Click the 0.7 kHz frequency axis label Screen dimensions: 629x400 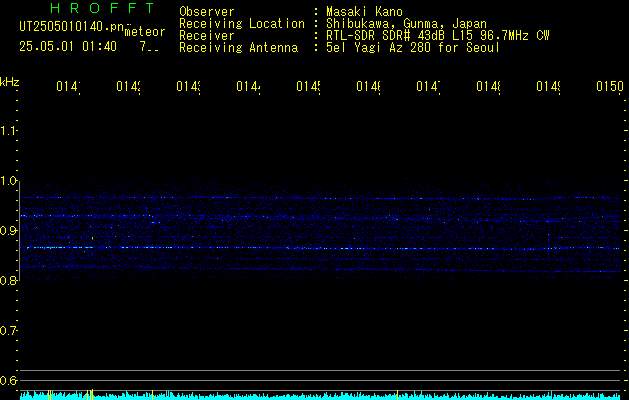point(9,331)
